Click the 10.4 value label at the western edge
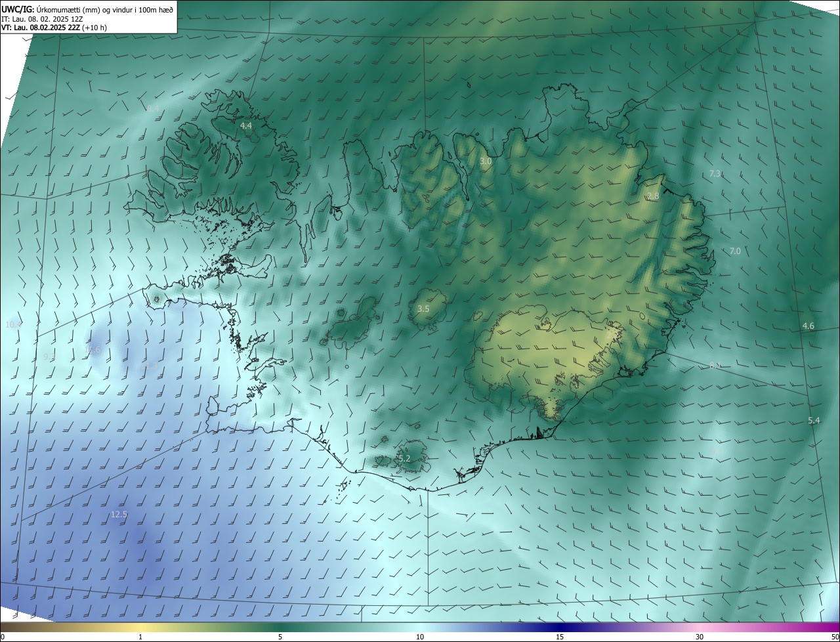The height and width of the screenshot is (642, 840). click(x=13, y=324)
